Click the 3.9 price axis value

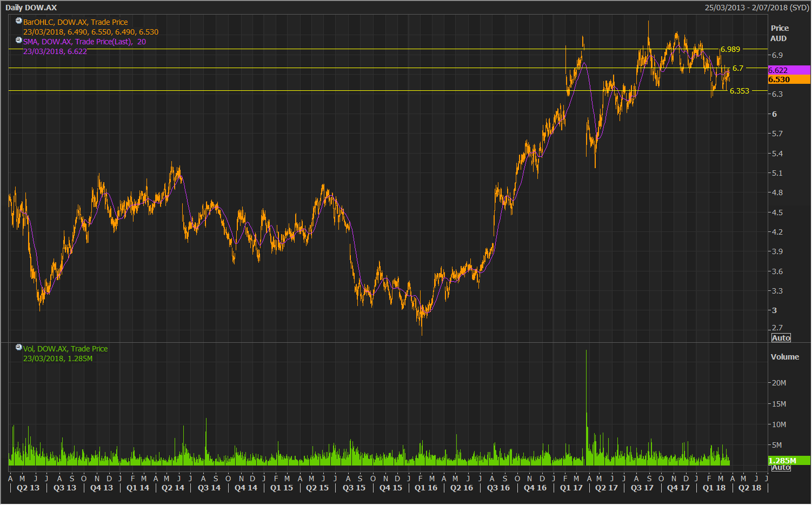click(x=777, y=251)
